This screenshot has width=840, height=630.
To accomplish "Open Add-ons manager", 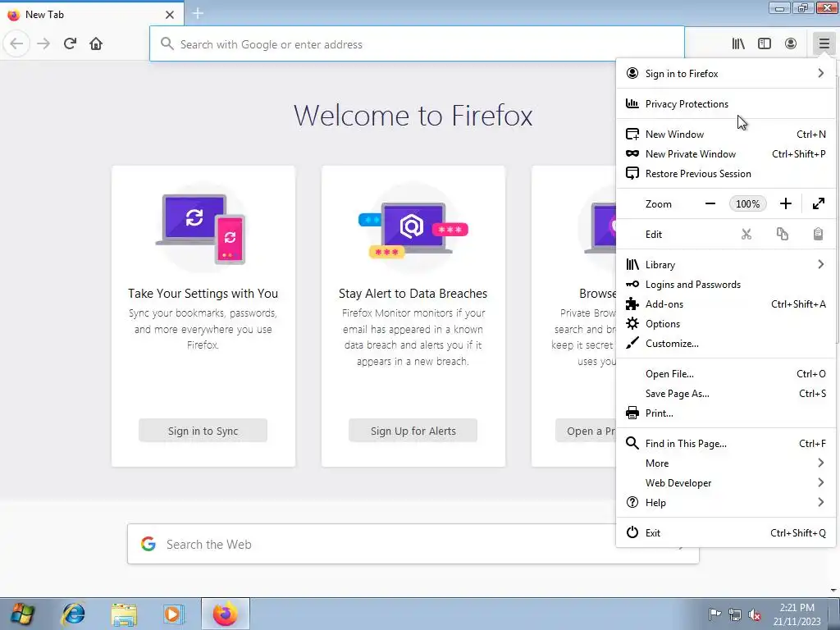I will [x=726, y=304].
